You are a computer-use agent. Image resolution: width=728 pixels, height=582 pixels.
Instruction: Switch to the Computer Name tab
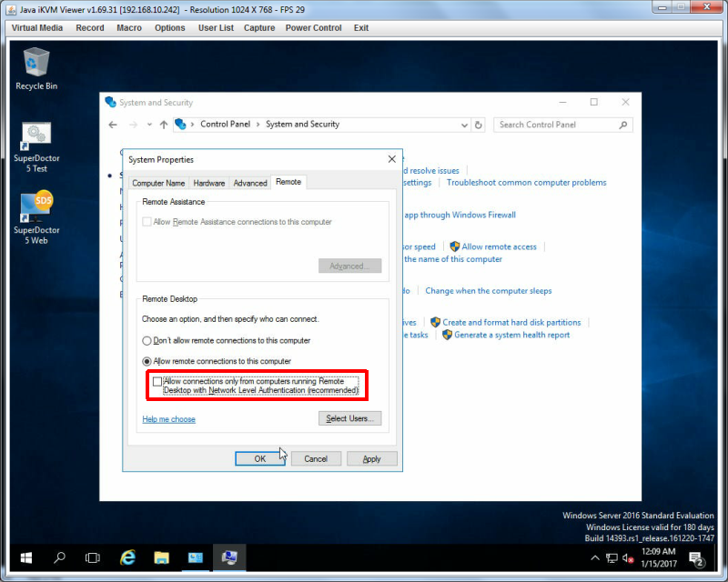pyautogui.click(x=158, y=183)
